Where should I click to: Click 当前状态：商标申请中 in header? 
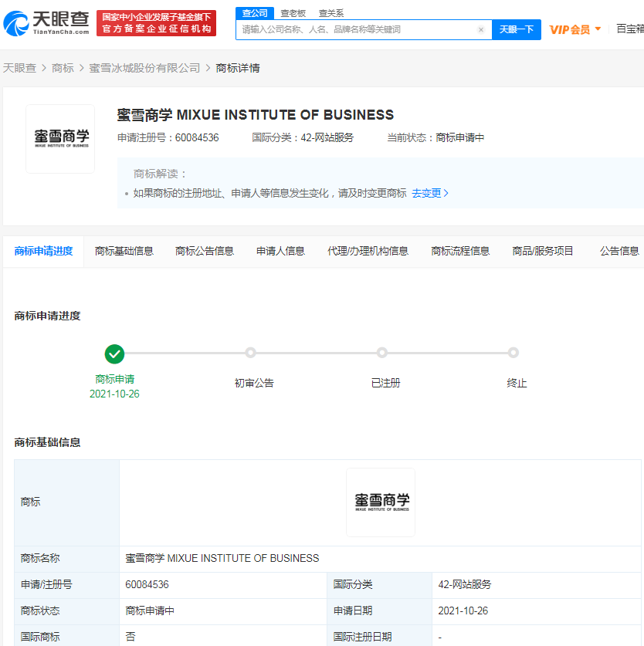click(436, 137)
